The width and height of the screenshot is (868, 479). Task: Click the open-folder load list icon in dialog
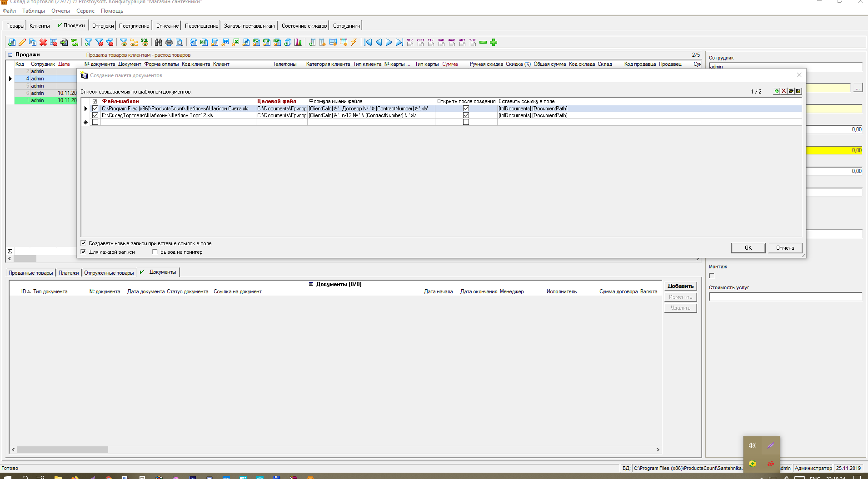tap(791, 91)
